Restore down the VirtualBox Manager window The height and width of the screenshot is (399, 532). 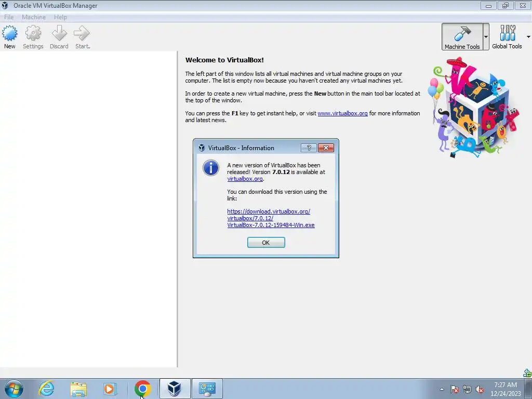pyautogui.click(x=506, y=5)
